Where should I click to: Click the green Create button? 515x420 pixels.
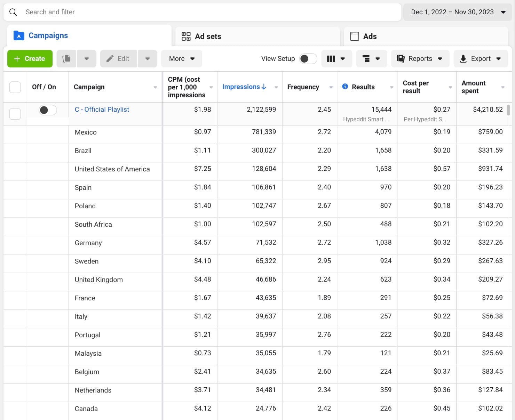[x=30, y=58]
